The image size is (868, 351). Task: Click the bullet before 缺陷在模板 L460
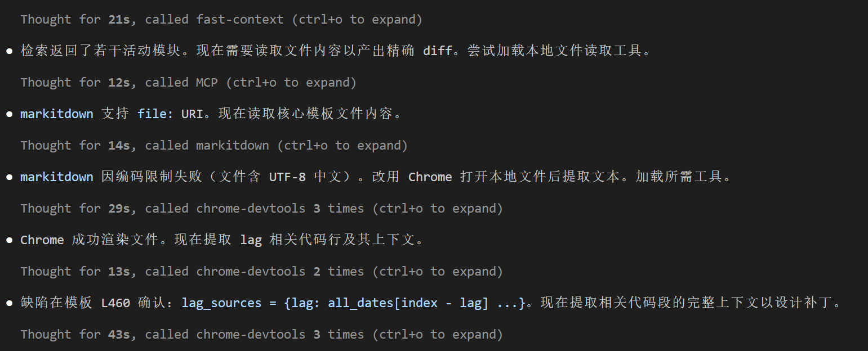[10, 303]
